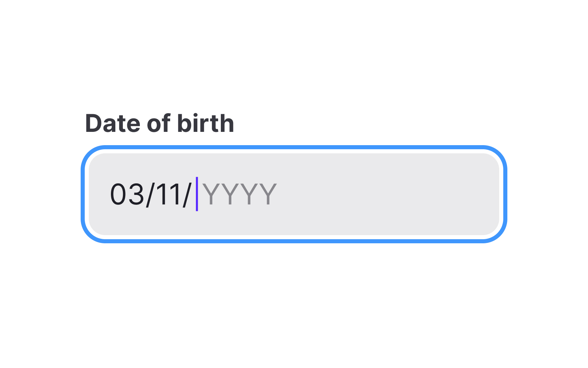Click the Date of birth label
This screenshot has height=368, width=588.
pos(160,123)
